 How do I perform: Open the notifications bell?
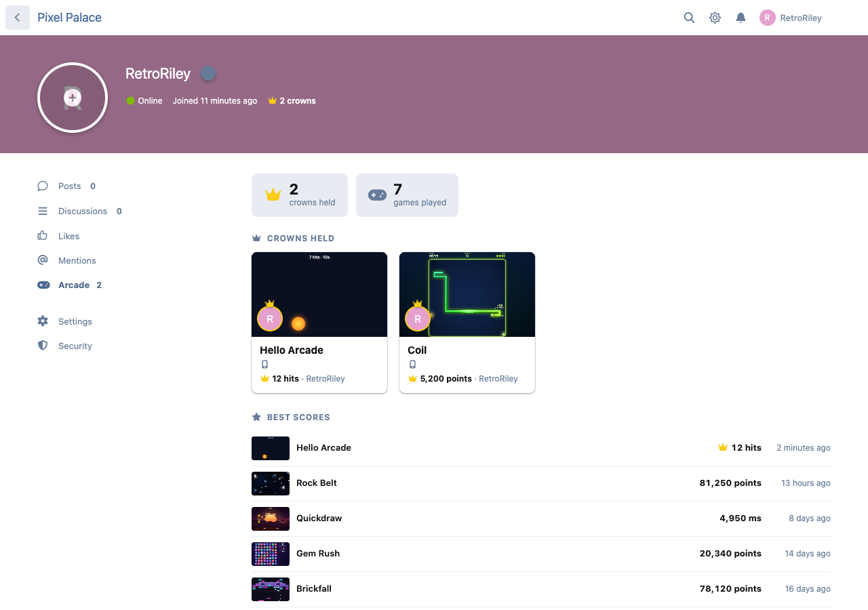(741, 18)
